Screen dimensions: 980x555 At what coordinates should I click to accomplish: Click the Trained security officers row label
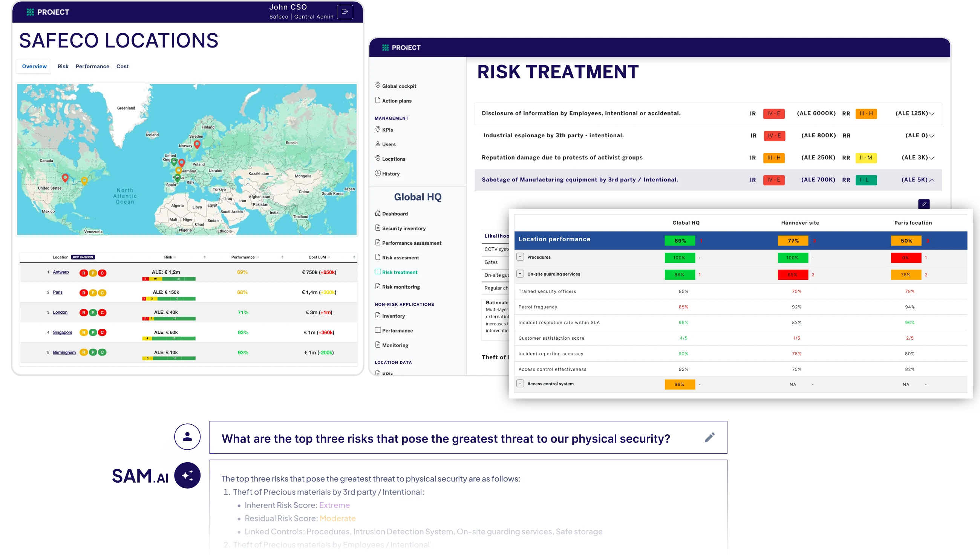click(547, 291)
